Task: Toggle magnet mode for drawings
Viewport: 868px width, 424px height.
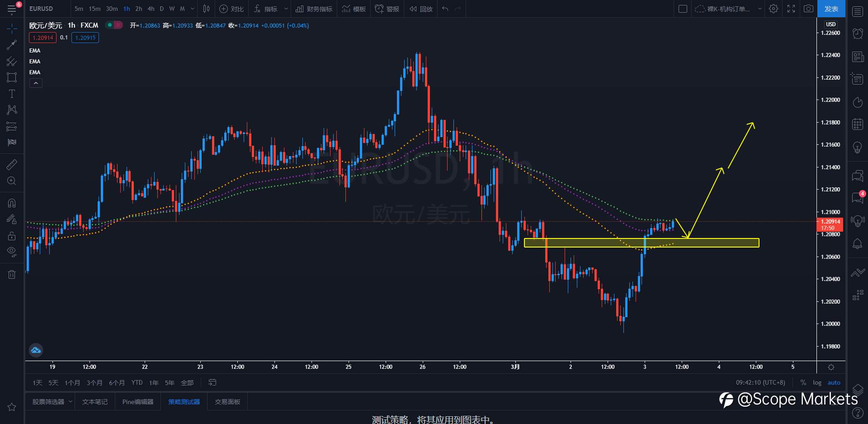Action: pyautogui.click(x=12, y=203)
